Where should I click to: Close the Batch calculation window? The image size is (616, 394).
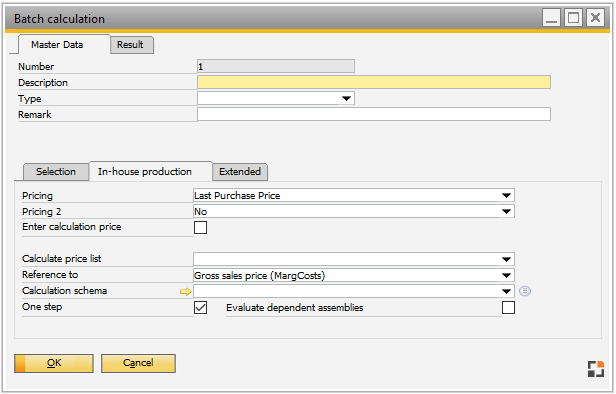(595, 18)
